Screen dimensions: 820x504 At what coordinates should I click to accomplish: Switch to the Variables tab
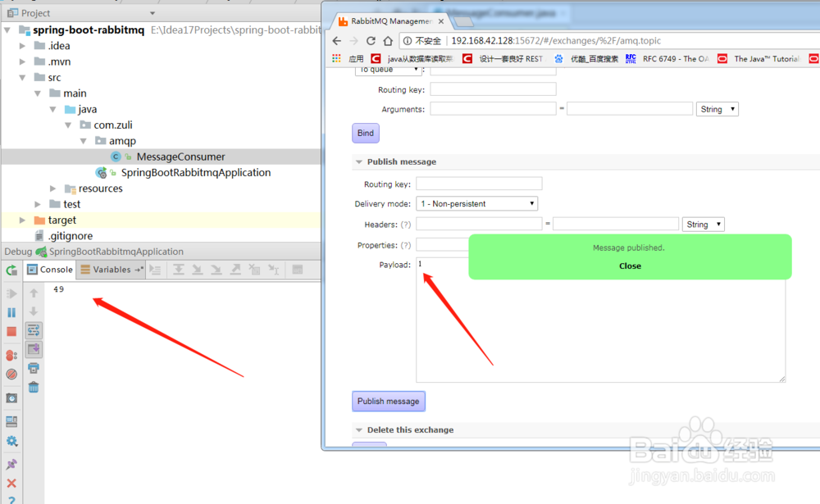point(112,270)
